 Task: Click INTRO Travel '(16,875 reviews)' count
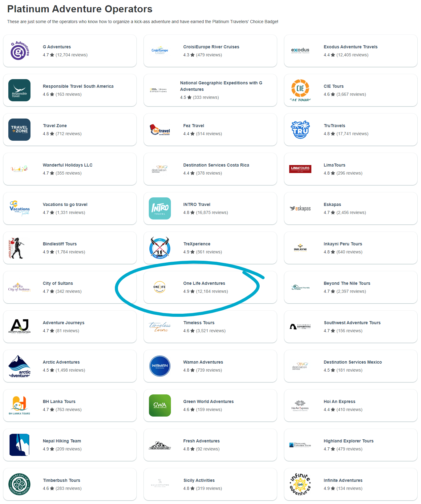click(212, 212)
